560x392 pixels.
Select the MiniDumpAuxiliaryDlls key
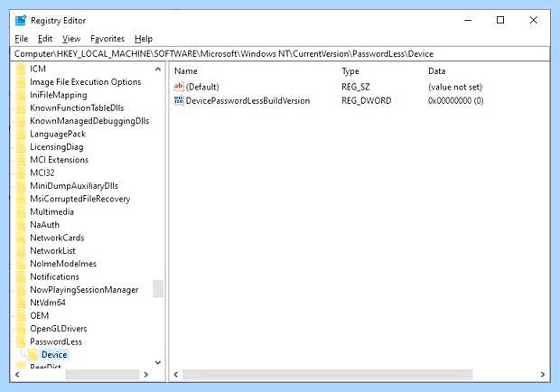74,186
